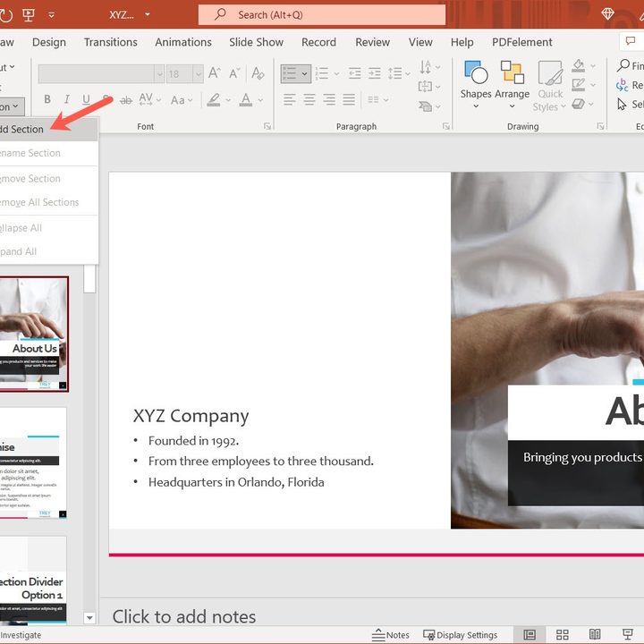Open the Slide Show tab
The width and height of the screenshot is (644, 644).
click(257, 42)
